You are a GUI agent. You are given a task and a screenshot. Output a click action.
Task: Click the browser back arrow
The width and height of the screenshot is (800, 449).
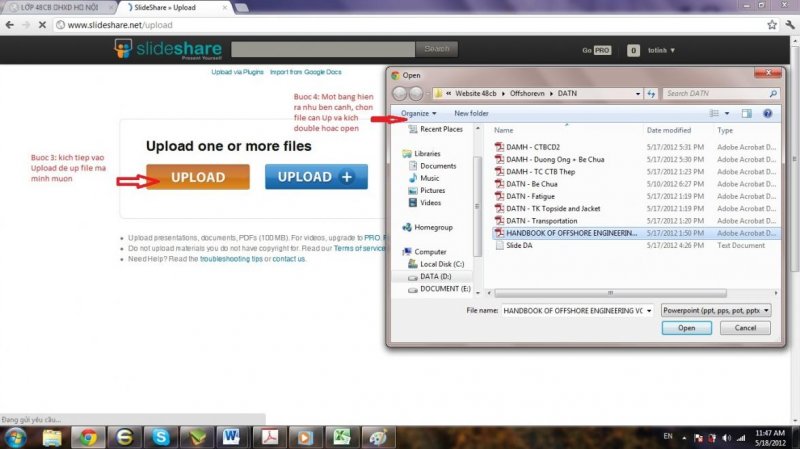(x=10, y=24)
